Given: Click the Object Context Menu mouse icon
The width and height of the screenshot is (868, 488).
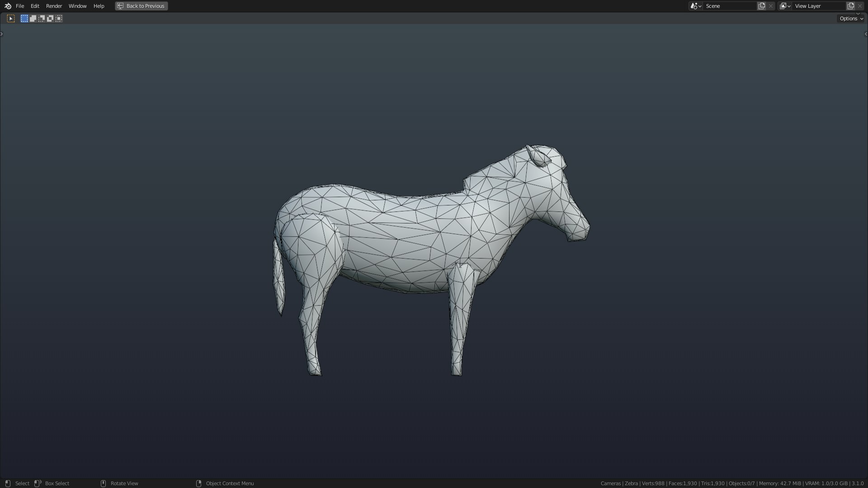Looking at the screenshot, I should coord(198,483).
